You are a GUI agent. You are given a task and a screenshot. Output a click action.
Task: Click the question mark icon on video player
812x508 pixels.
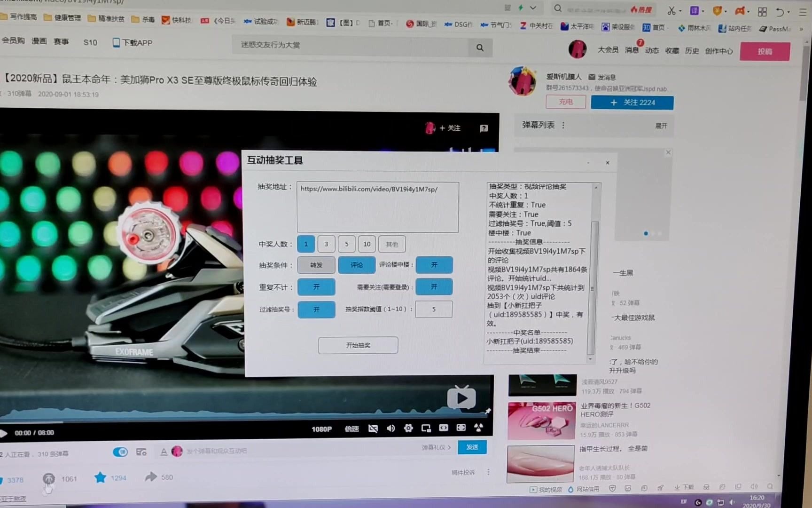(484, 128)
